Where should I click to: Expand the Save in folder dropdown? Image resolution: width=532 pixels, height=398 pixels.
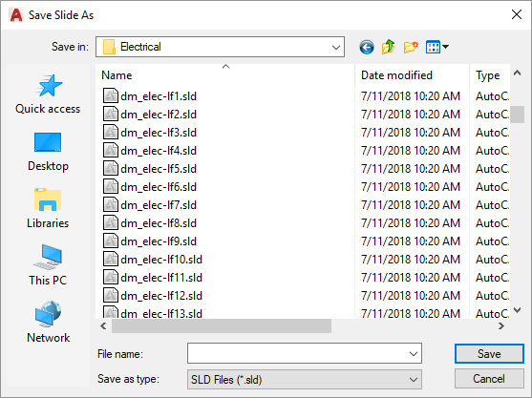[x=336, y=47]
